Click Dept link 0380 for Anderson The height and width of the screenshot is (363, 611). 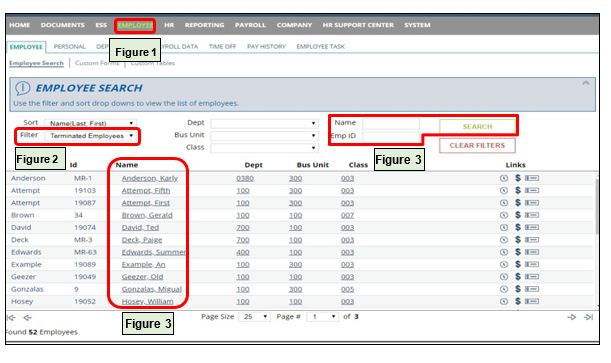click(x=245, y=178)
